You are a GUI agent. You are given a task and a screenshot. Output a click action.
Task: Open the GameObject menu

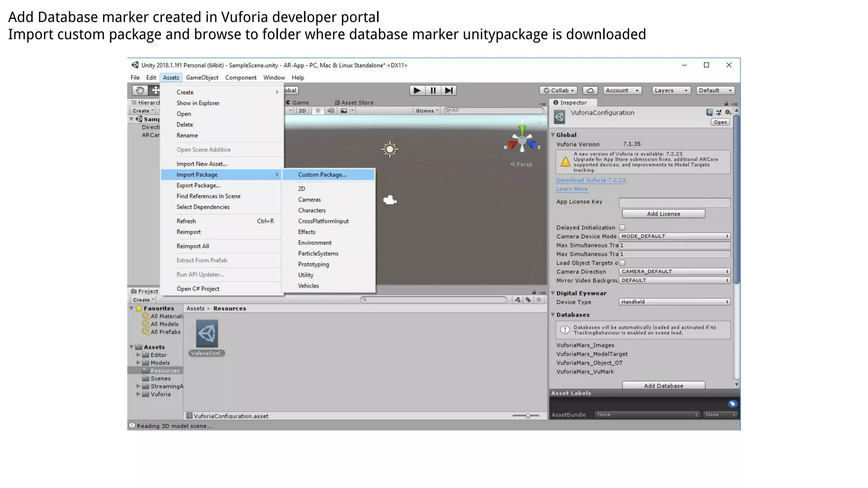click(x=202, y=78)
